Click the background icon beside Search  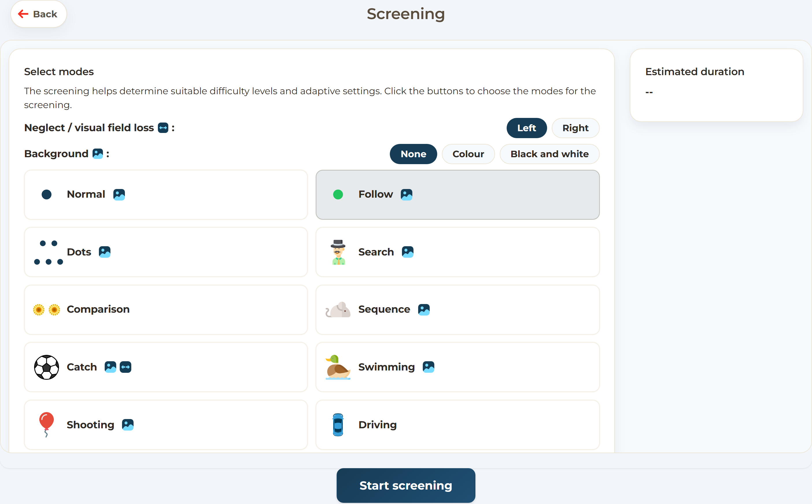click(407, 252)
